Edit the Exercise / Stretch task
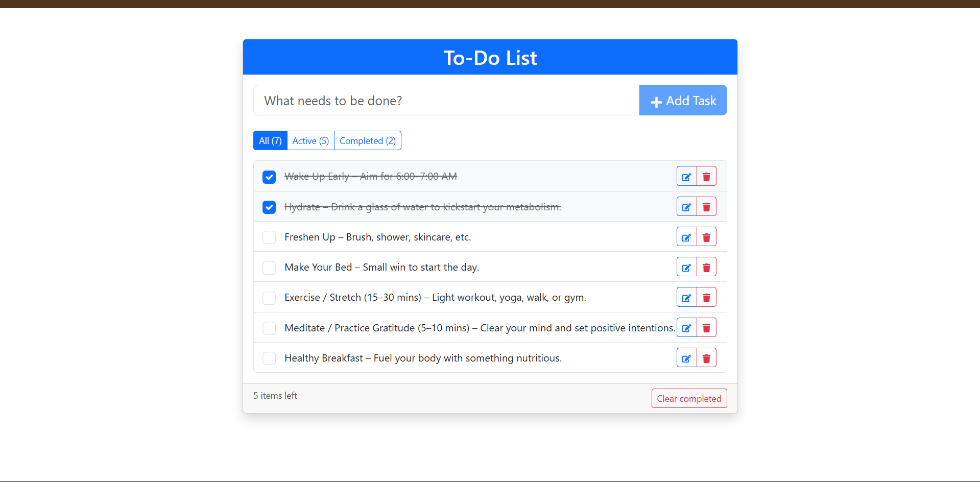980x482 pixels. 686,297
